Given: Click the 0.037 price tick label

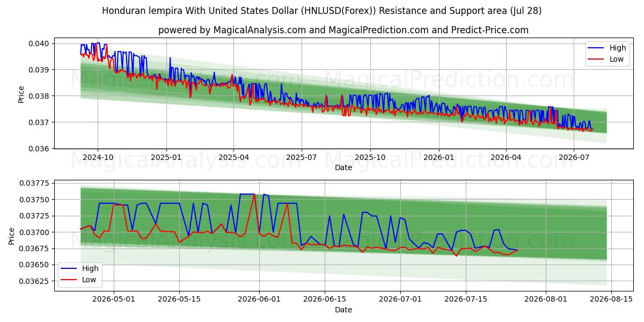Looking at the screenshot, I should (40, 122).
